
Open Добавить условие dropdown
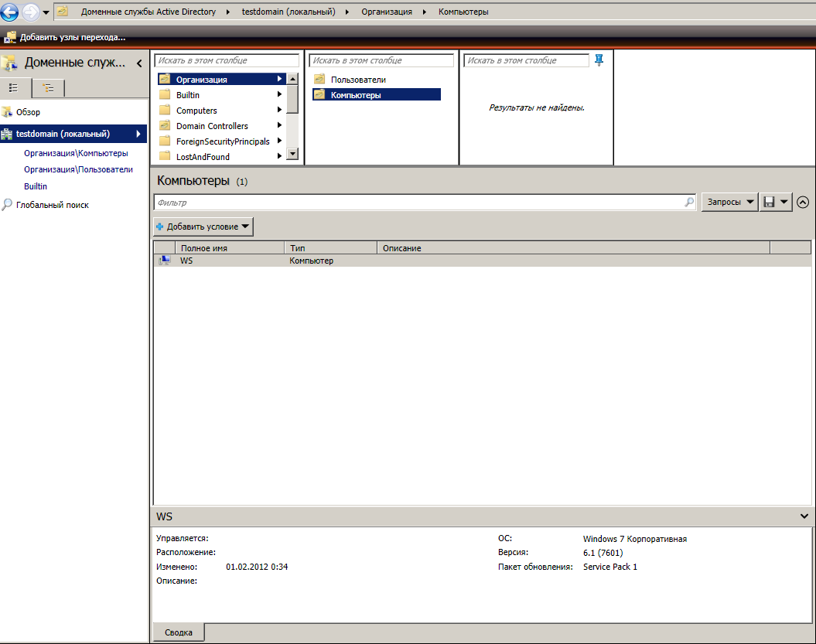pos(203,227)
